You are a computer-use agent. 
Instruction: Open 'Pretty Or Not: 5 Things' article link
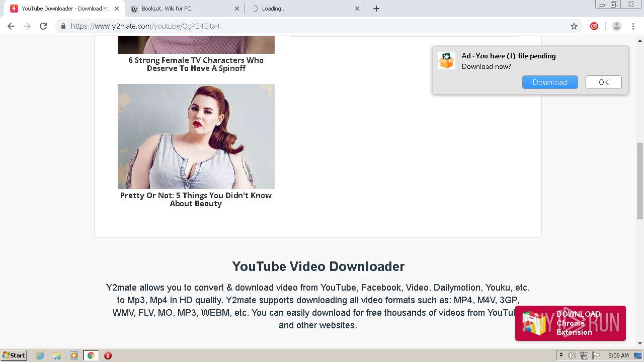196,199
